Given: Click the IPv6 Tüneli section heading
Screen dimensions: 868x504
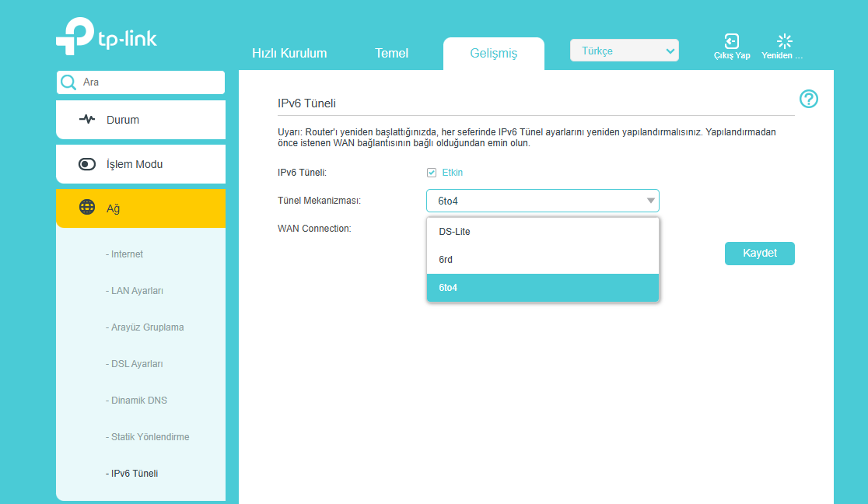Looking at the screenshot, I should [x=306, y=103].
